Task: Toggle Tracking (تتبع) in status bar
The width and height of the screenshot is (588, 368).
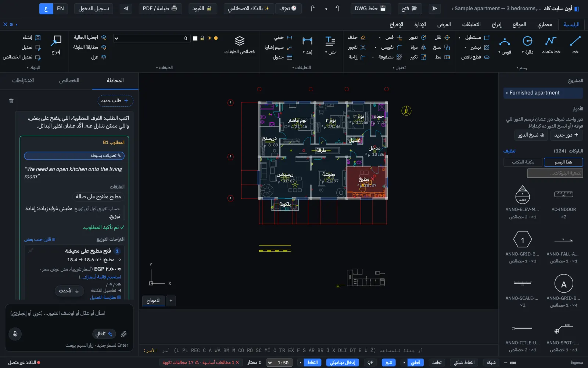Action: 389,362
